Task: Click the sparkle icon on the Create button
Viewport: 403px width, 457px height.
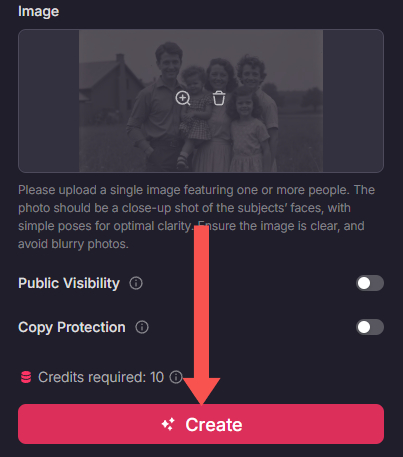Action: 168,424
